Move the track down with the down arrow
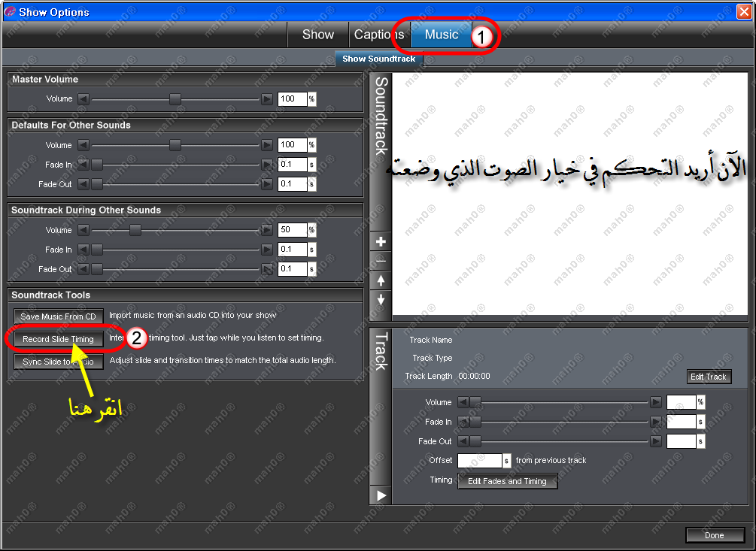 tap(381, 299)
